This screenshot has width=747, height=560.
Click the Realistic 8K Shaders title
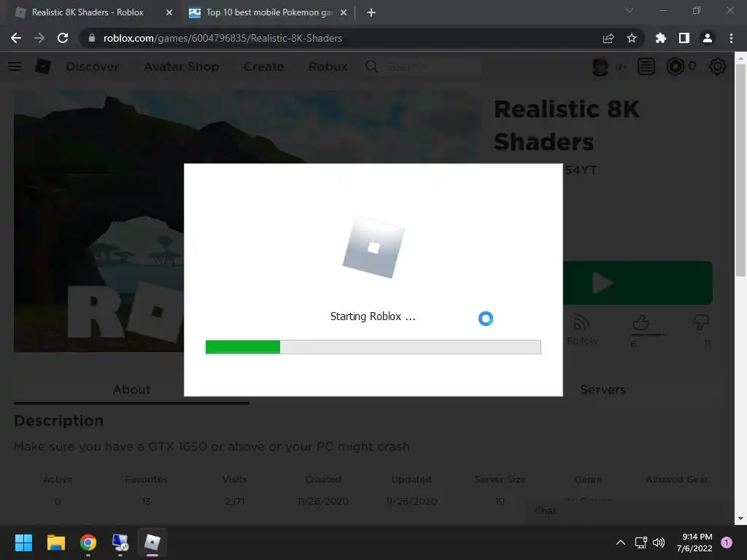[567, 125]
